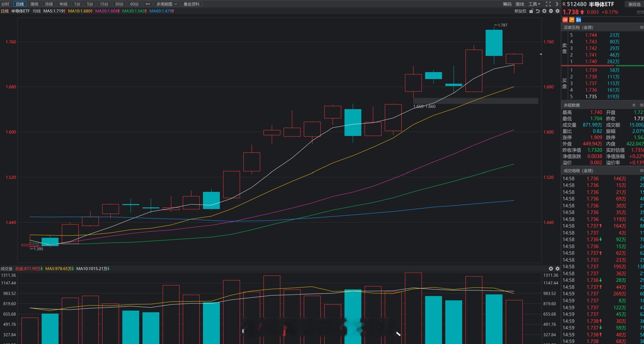Switch to the 周线 weekly chart tab
Screen dimensions: 644x344
[x=34, y=4]
